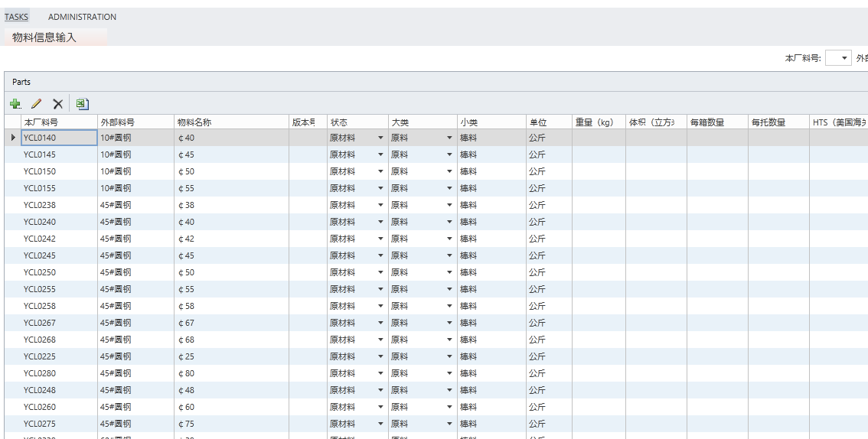Viewport: 868px width, 439px height.
Task: Export parts list with the Excel icon
Action: [82, 104]
